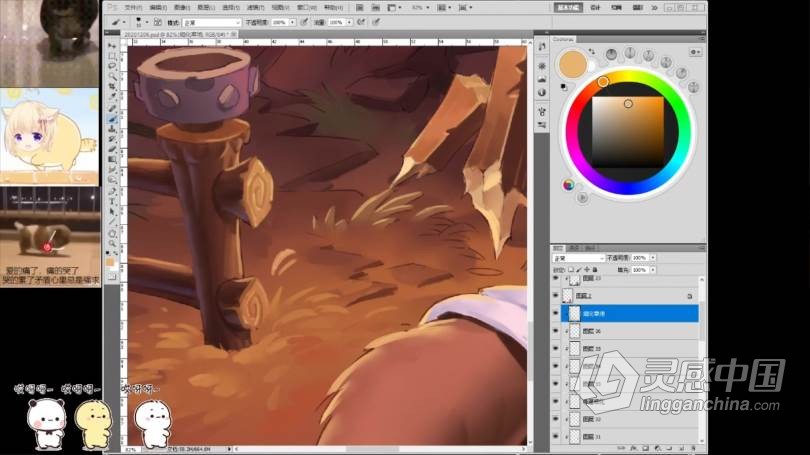Hide the highlighted blue layer

tap(556, 313)
